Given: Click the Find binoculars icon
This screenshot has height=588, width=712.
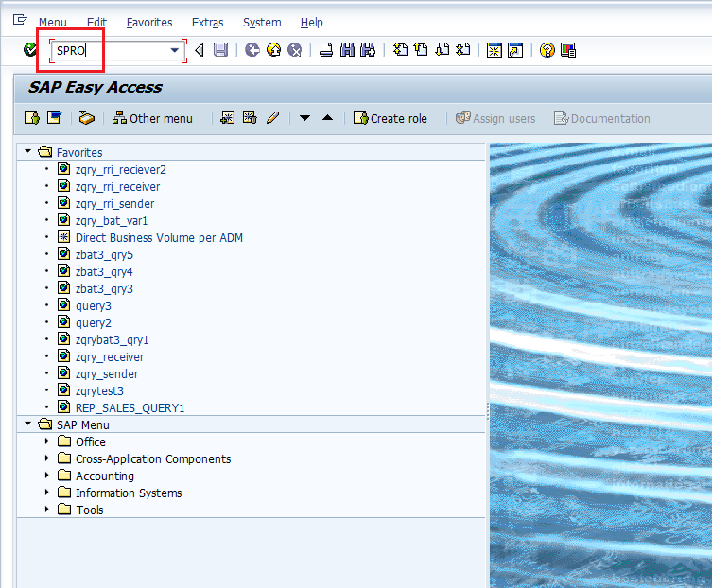Looking at the screenshot, I should tap(347, 50).
